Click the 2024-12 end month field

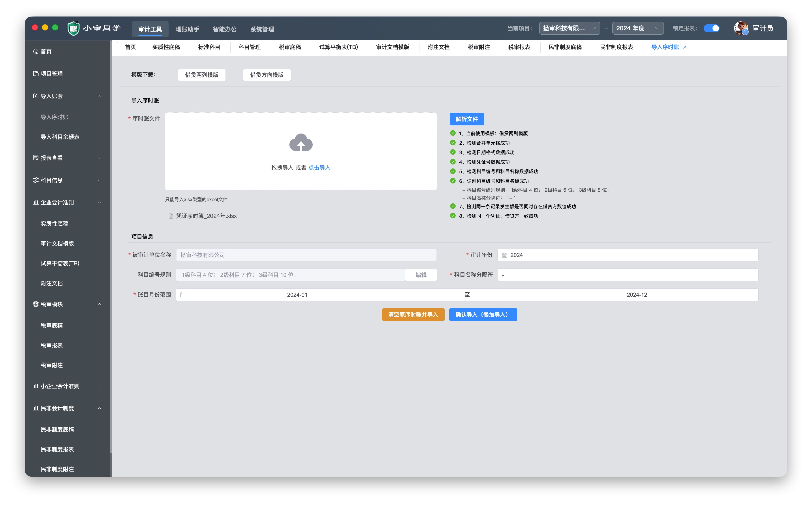637,295
